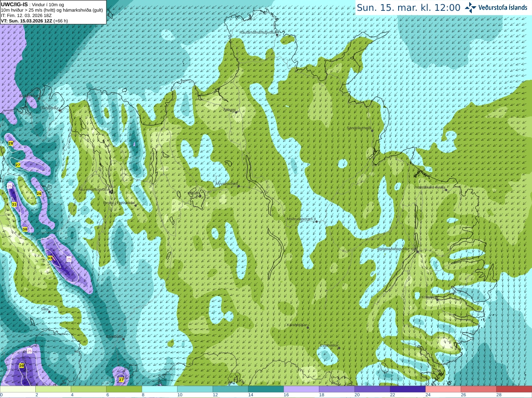Click the Sáta station label
The image size is (532, 398).
pos(44,309)
